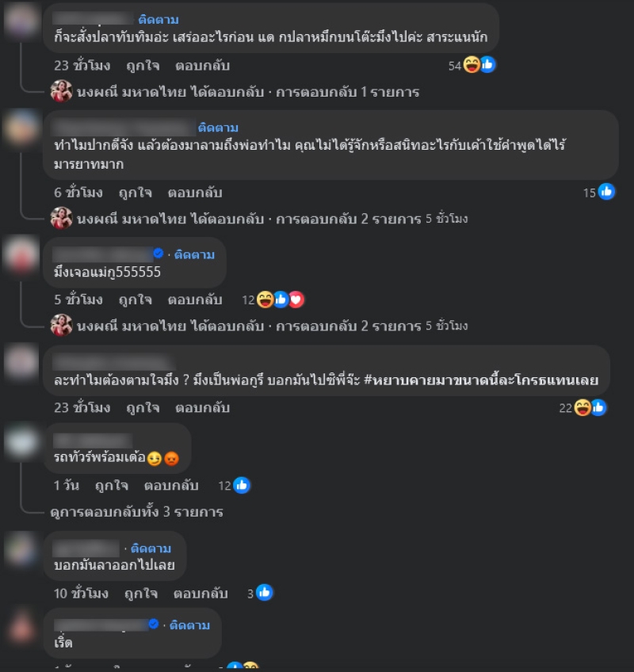Screen dimensions: 634x672
Task: Toggle ถูกใจ on the 1 วัน comment
Action: click(x=112, y=486)
